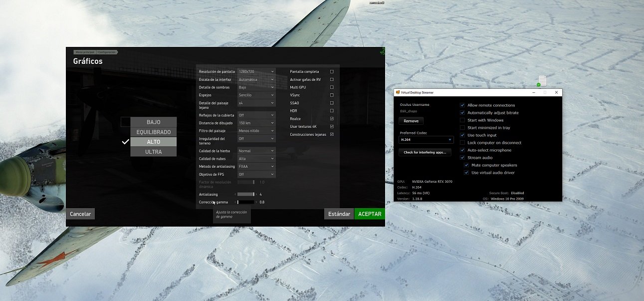Click the E69_chopo username text
The height and width of the screenshot is (301, 644).
click(409, 111)
